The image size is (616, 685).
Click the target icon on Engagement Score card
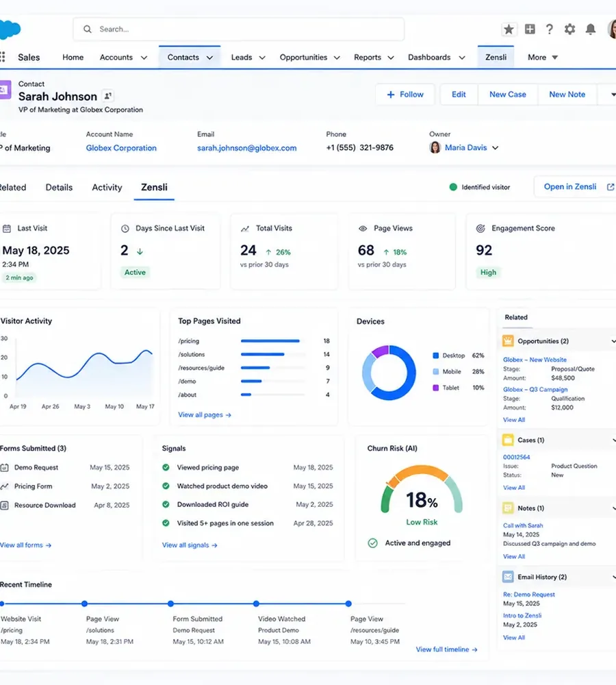click(x=480, y=229)
